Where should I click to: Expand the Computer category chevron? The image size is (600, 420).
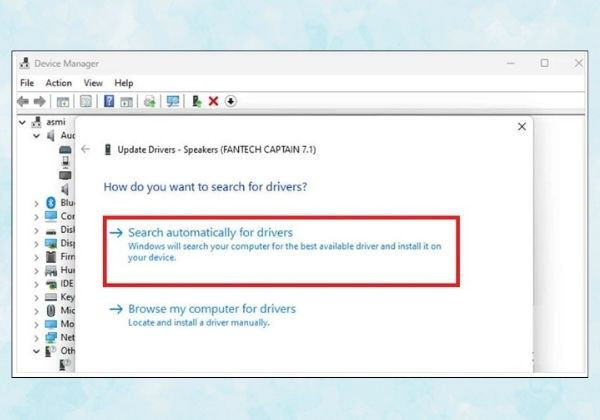pos(36,217)
